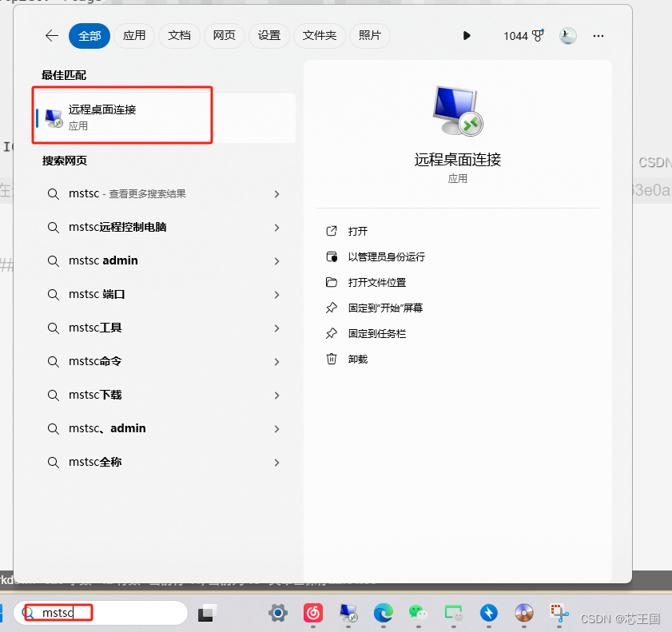Expand chevron for mstsc工具
This screenshot has width=672, height=632.
pyautogui.click(x=276, y=328)
